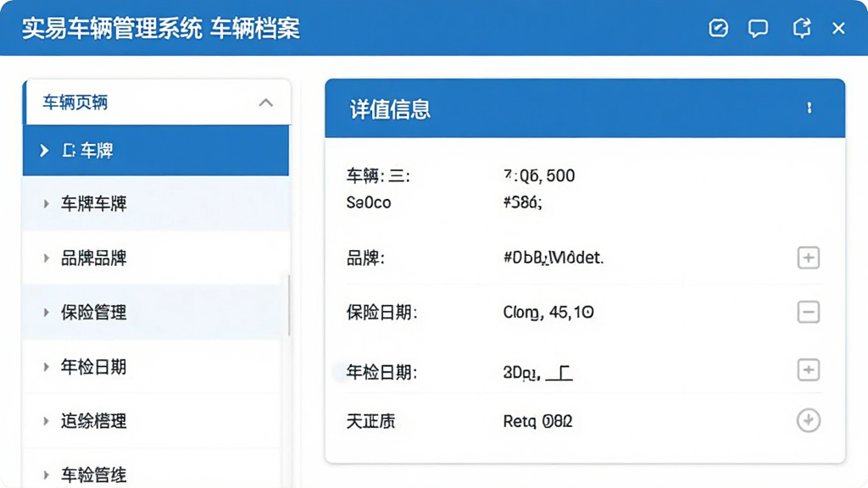Click the 车辆页辆 section header
The image size is (868, 488).
coord(157,103)
